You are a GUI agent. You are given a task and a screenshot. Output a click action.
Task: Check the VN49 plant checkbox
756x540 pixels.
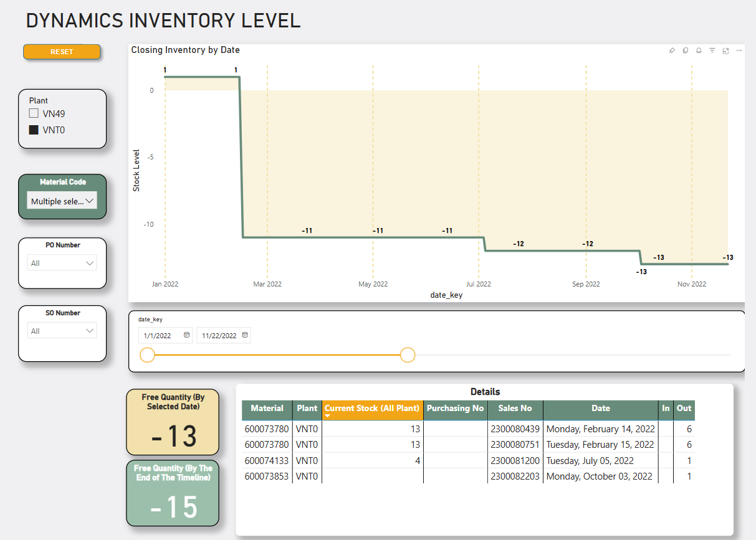[34, 113]
